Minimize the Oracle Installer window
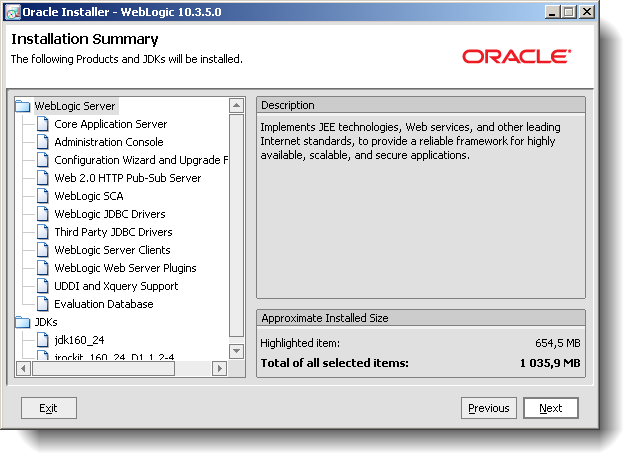The image size is (640, 470). [x=552, y=12]
